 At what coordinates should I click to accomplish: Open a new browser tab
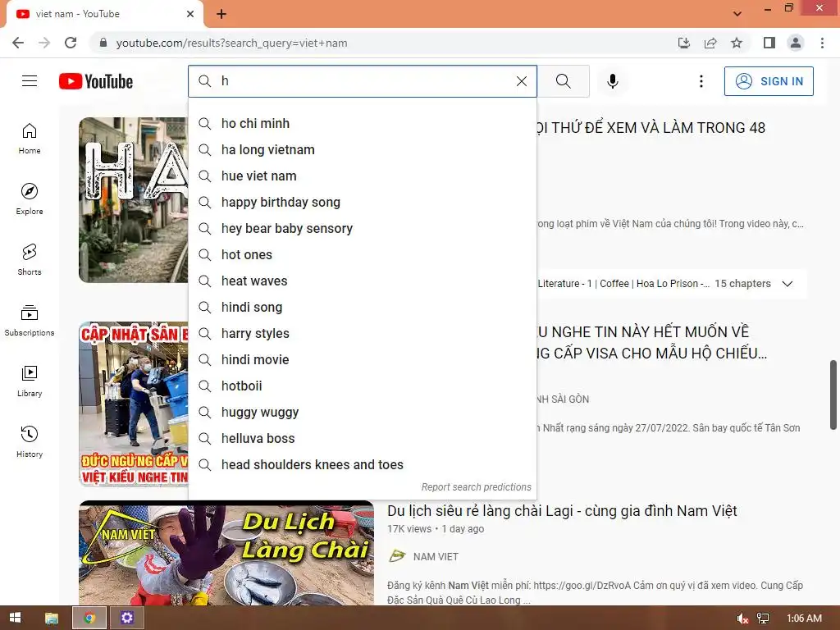pos(221,14)
